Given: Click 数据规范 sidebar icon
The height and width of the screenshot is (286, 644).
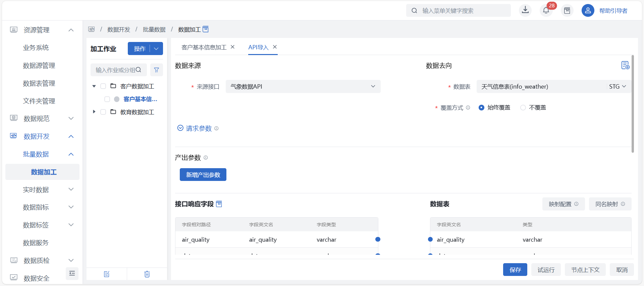Looking at the screenshot, I should coord(13,118).
